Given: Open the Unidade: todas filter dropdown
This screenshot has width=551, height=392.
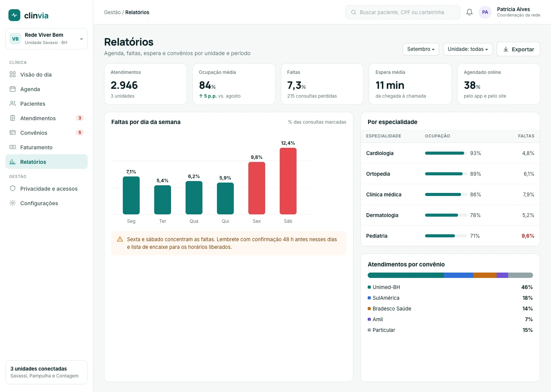Looking at the screenshot, I should (x=468, y=49).
